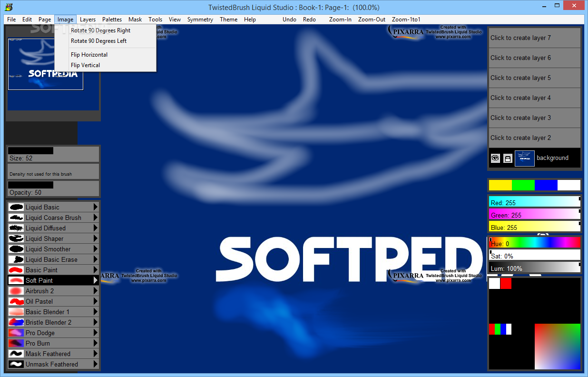Expand Soft Paint variations arrow

pyautogui.click(x=96, y=280)
